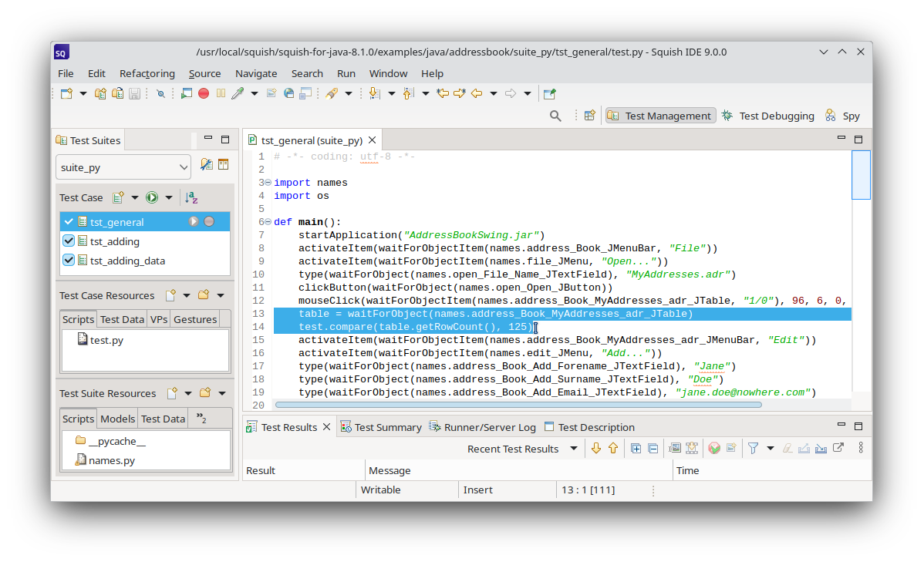Screen dimensions: 924x562
Task: Open the Recent Test Results dropdown arrow
Action: [573, 449]
